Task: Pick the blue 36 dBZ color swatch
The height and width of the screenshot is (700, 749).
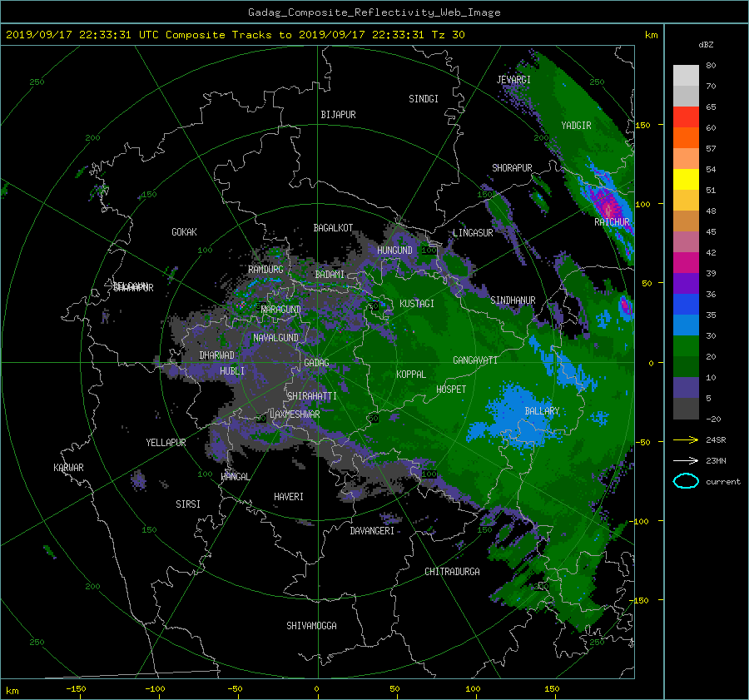Action: [x=686, y=304]
